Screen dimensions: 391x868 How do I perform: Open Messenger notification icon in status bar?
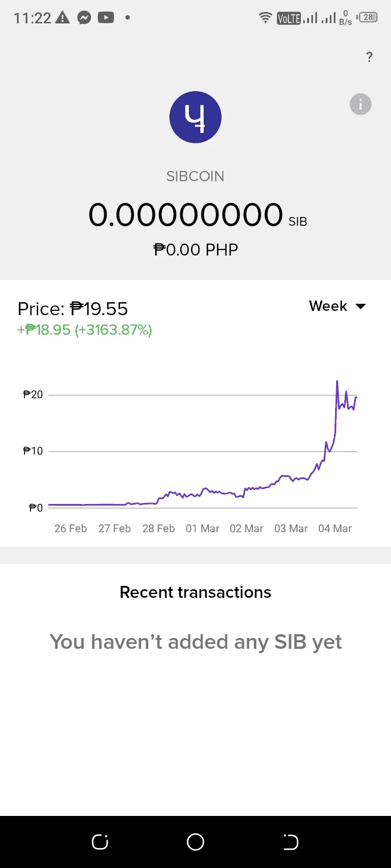(x=84, y=17)
